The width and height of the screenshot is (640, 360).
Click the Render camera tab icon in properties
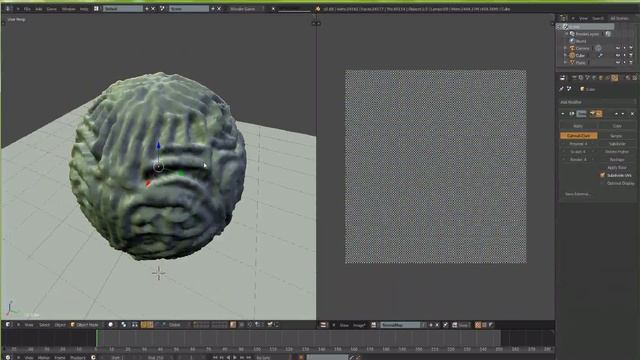coord(574,78)
